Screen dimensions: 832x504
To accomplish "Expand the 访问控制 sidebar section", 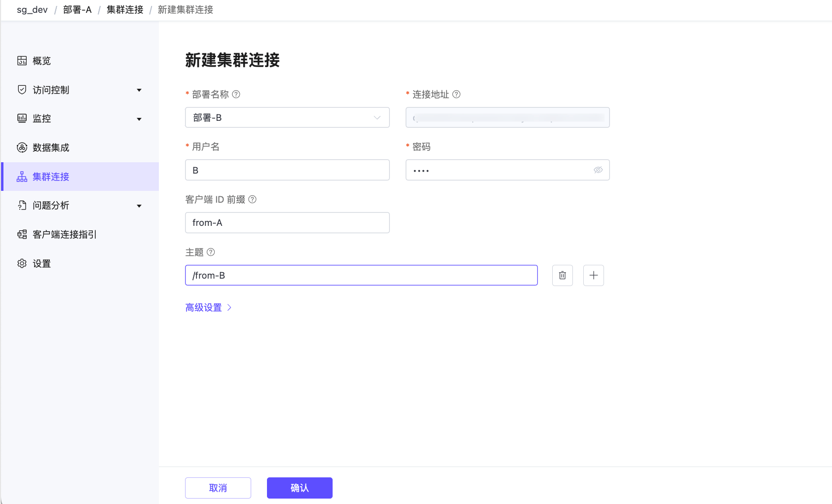I will [139, 90].
